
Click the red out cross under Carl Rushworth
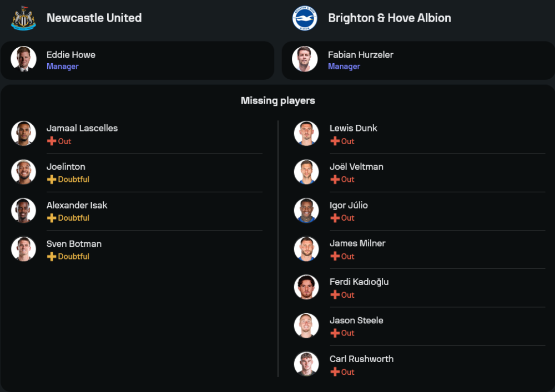(335, 372)
